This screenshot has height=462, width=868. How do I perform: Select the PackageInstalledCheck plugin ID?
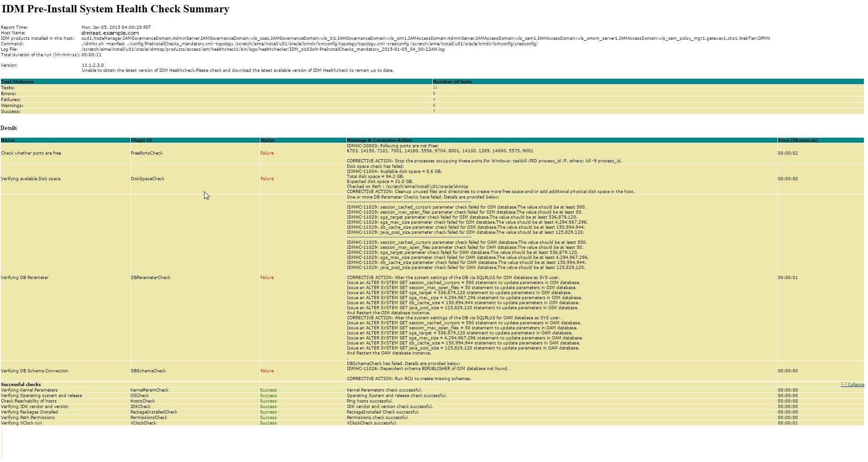tap(154, 412)
